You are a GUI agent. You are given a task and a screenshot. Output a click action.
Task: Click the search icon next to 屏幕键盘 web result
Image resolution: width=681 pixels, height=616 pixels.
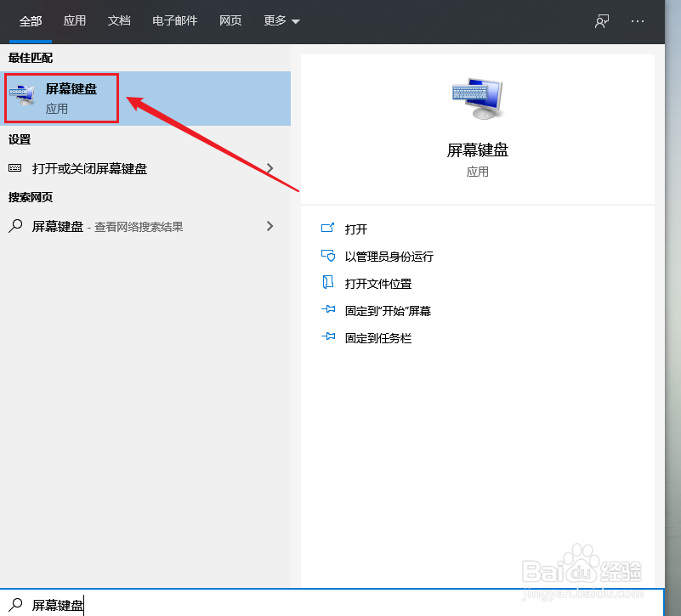17,226
